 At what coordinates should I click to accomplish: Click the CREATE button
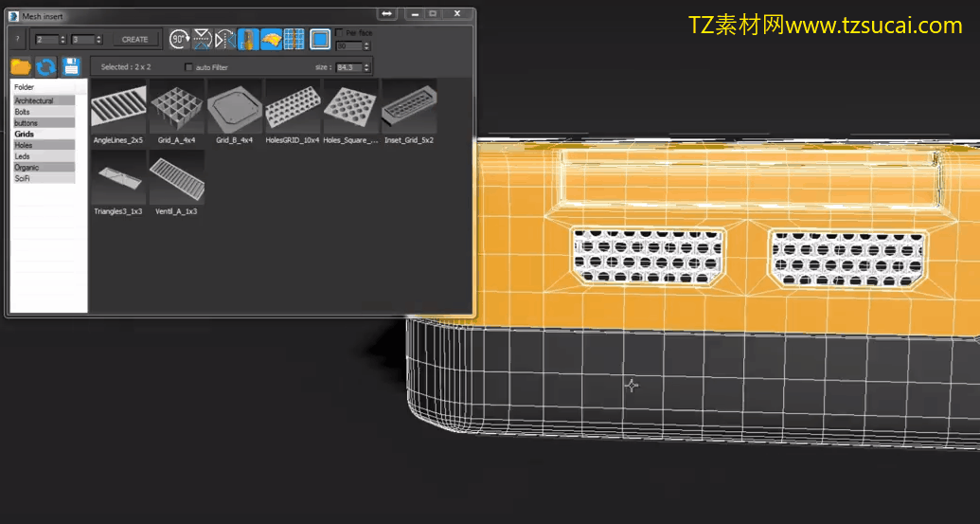tap(135, 40)
